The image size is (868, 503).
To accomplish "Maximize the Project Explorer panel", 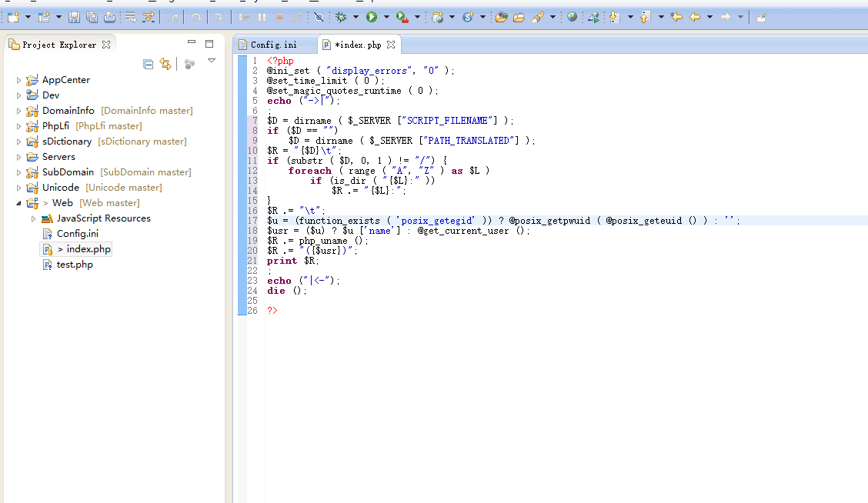I will pyautogui.click(x=209, y=44).
